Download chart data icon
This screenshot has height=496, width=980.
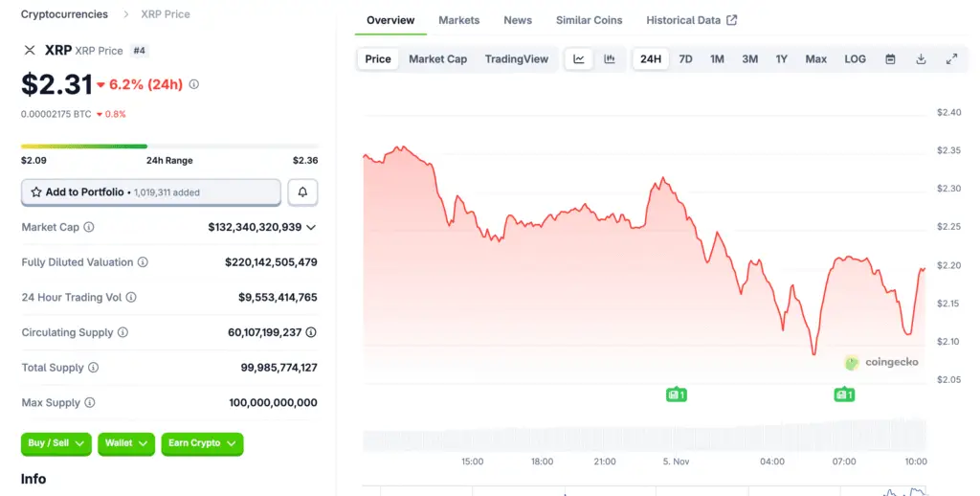pos(921,59)
